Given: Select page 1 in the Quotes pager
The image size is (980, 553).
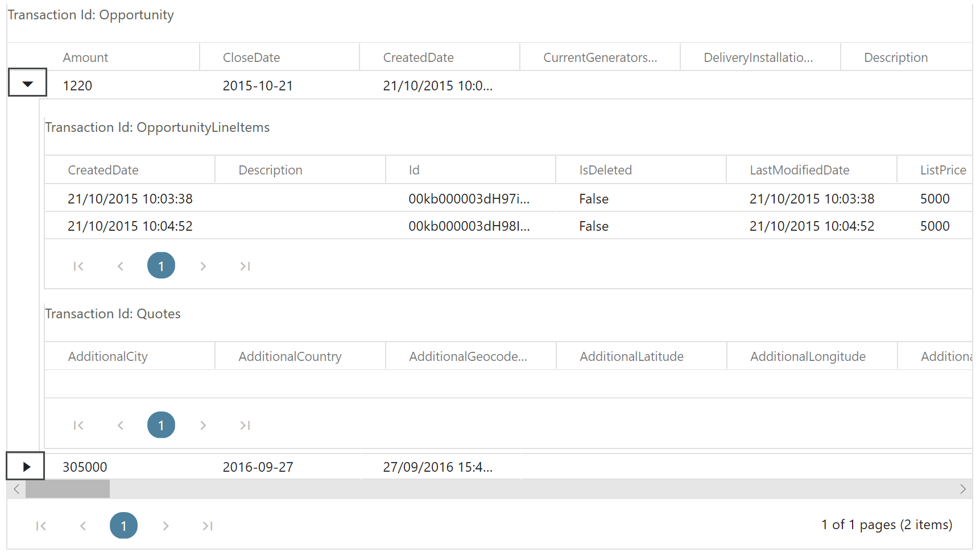Looking at the screenshot, I should coord(161,425).
